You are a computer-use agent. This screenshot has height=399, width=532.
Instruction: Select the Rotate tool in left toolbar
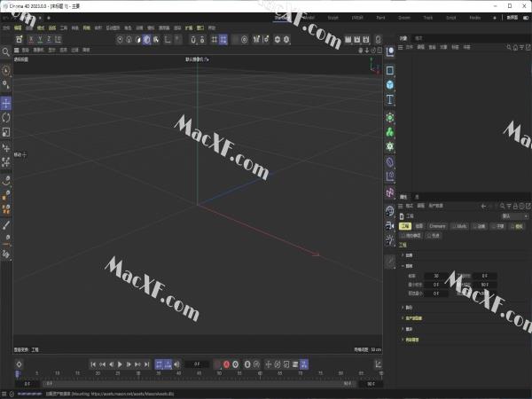(6, 117)
